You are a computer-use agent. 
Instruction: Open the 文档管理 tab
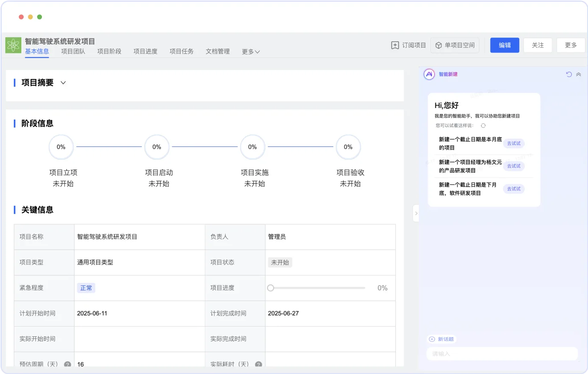[218, 51]
